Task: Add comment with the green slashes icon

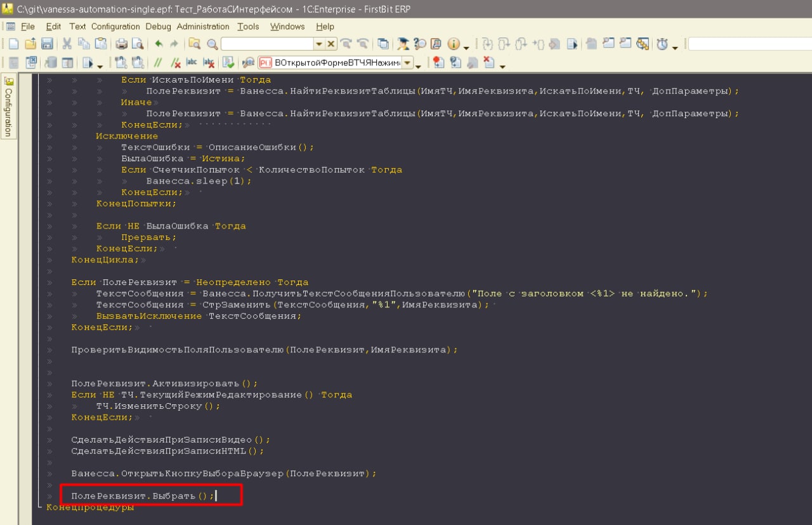Action: click(157, 62)
